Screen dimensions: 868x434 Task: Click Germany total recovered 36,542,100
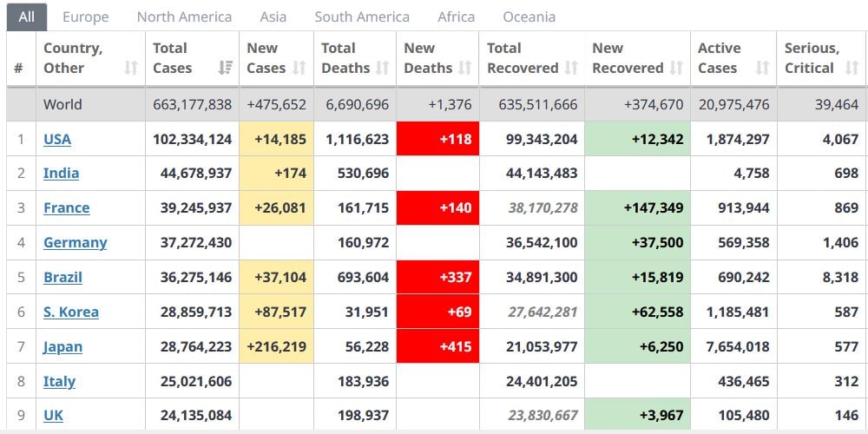point(542,242)
